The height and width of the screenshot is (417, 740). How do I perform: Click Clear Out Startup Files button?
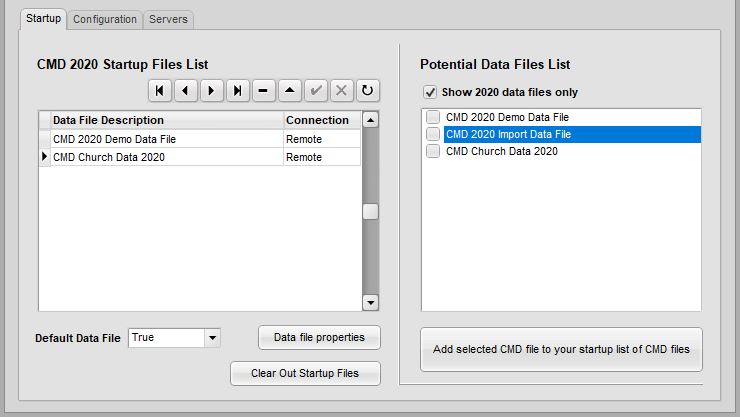[305, 373]
